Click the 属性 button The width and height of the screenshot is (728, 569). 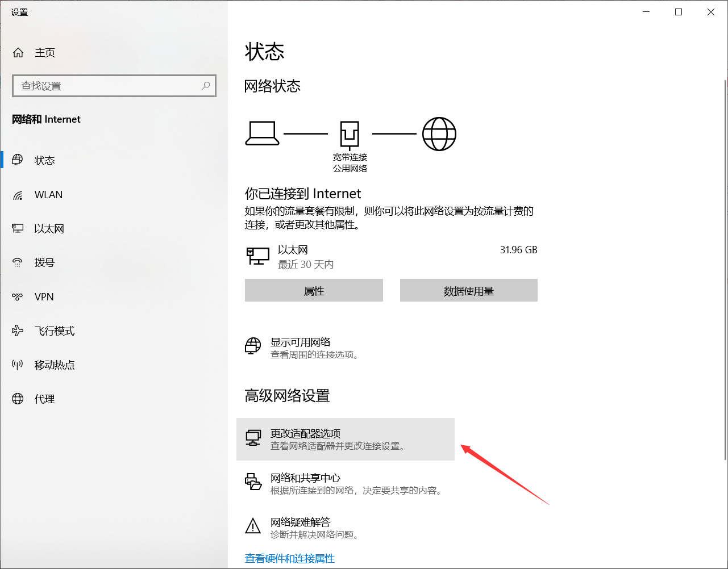pyautogui.click(x=314, y=290)
